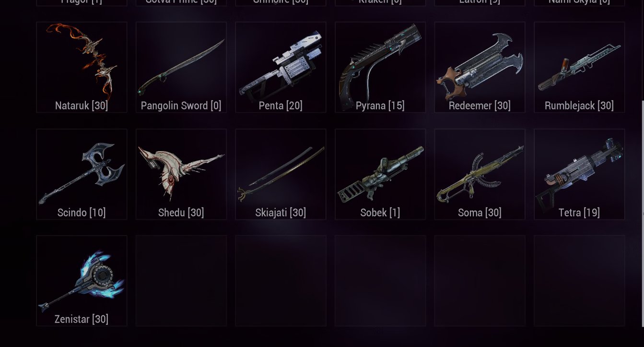Click the empty slot next to Zenistar
Screen dimensions: 644x347
(x=181, y=281)
